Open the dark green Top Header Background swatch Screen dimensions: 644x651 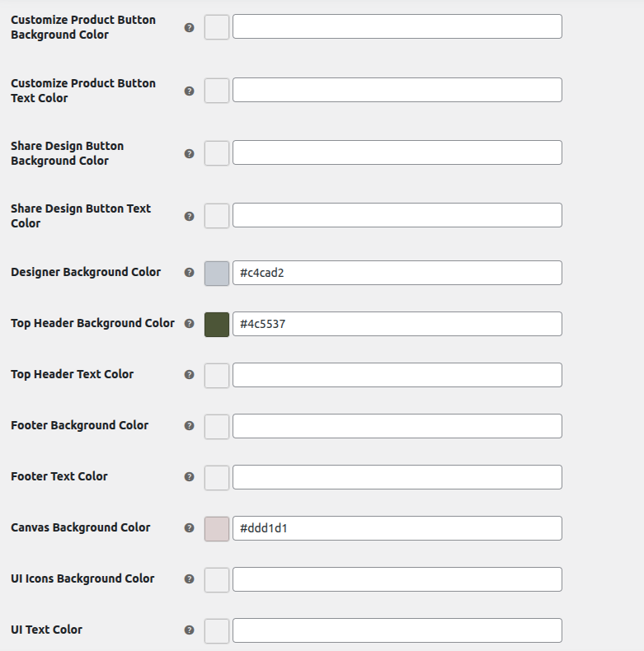217,324
